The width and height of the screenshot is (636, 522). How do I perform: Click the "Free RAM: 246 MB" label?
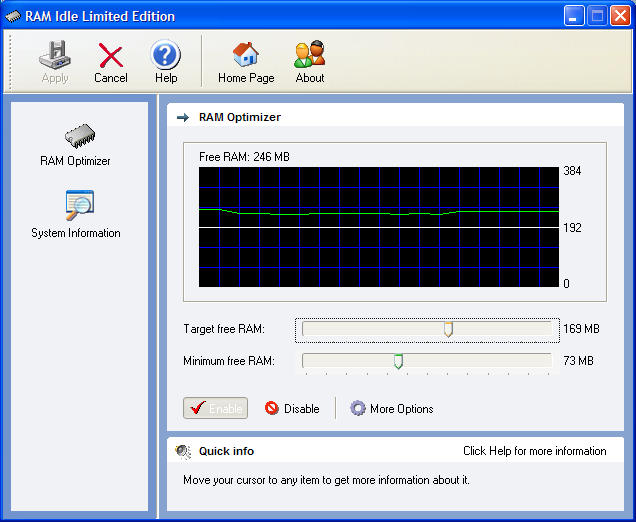244,157
